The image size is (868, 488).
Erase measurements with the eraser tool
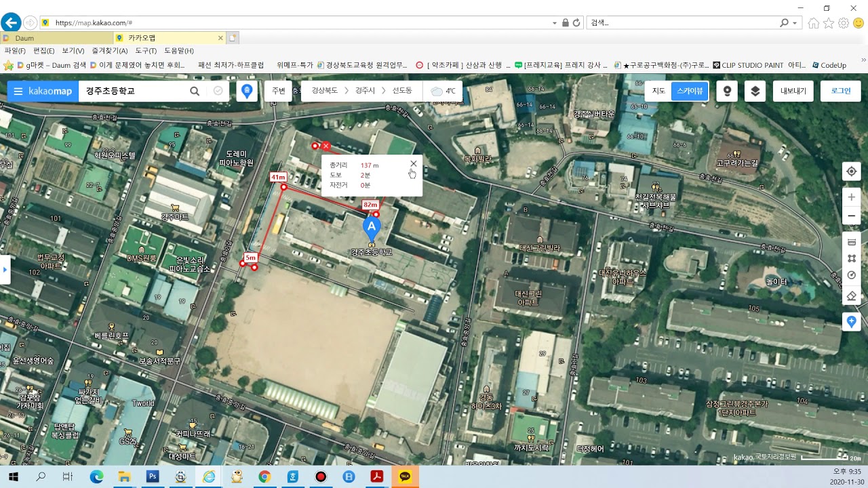(852, 296)
